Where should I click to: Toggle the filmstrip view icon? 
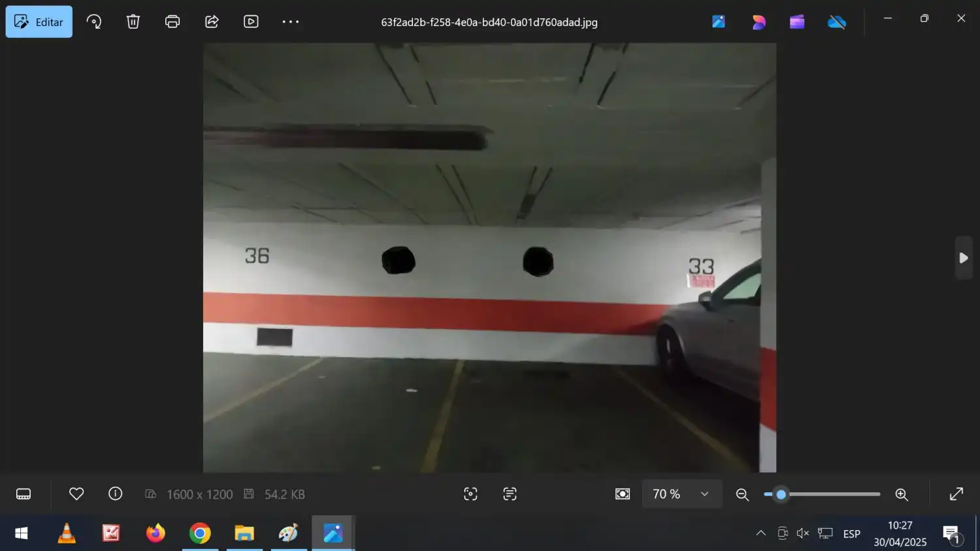(x=24, y=494)
